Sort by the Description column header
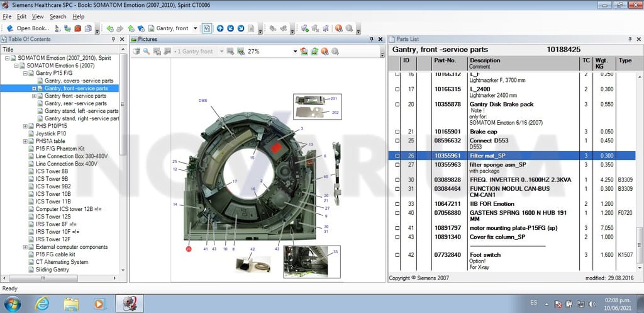The width and height of the screenshot is (644, 313). [523, 64]
